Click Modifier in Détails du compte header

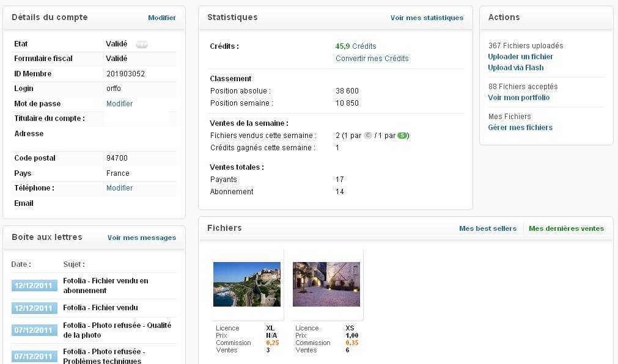[162, 18]
